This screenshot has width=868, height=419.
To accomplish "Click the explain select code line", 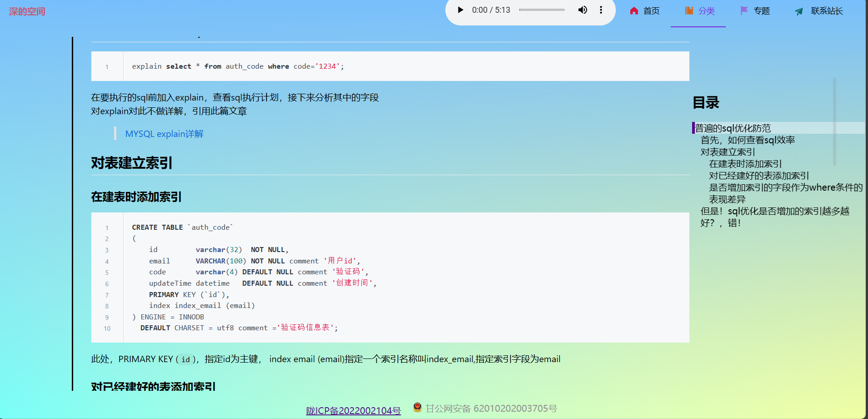I will click(x=238, y=66).
